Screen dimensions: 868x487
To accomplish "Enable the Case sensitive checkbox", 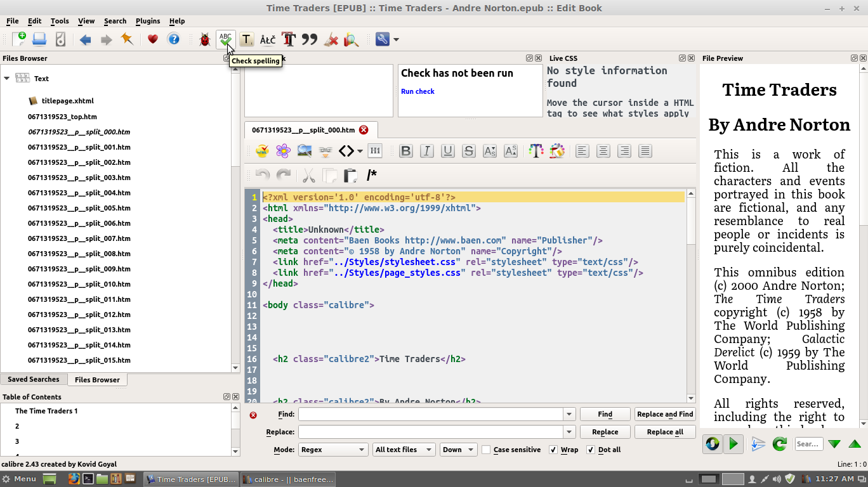I will click(x=486, y=450).
